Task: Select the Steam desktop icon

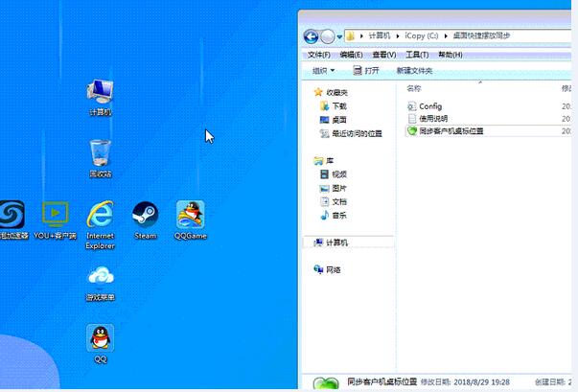Action: point(146,220)
